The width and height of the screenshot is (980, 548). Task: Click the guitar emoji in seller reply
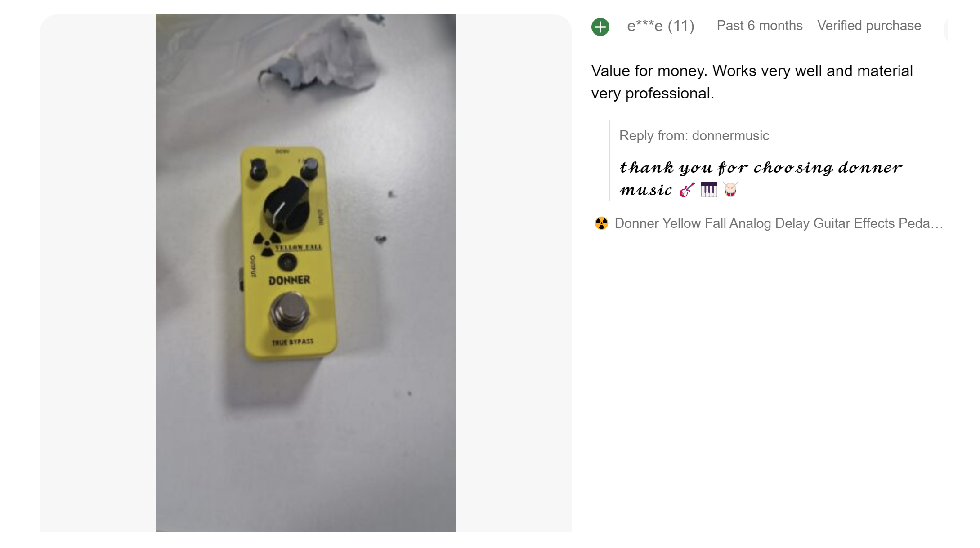[687, 190]
